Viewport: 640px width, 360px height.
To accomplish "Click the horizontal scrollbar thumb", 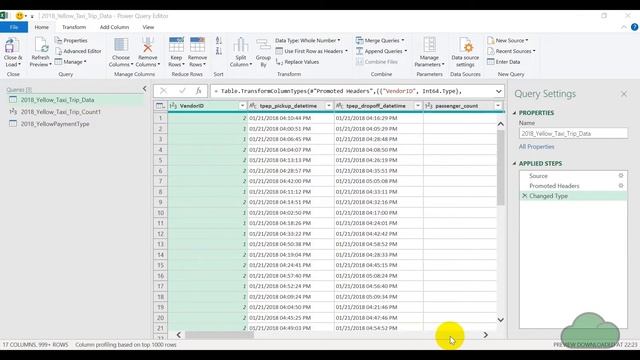I will pyautogui.click(x=220, y=335).
